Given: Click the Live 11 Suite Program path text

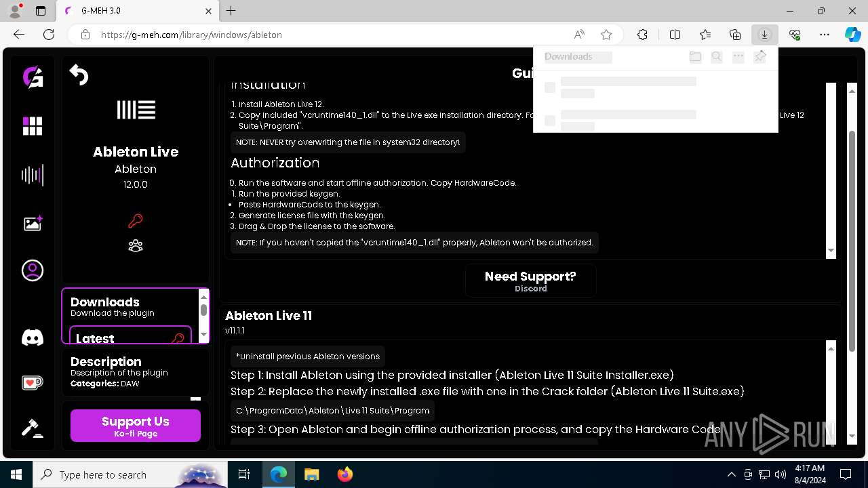Looking at the screenshot, I should pos(332,411).
